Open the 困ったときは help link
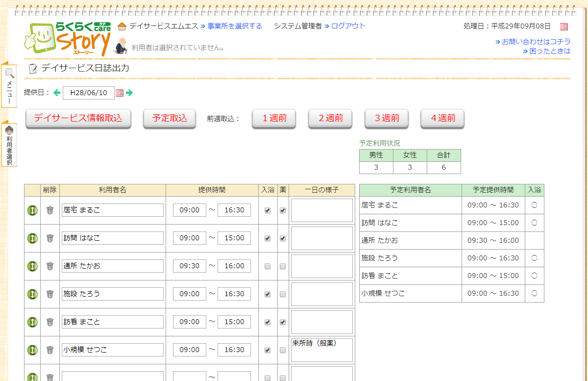The width and height of the screenshot is (588, 381). [x=550, y=51]
